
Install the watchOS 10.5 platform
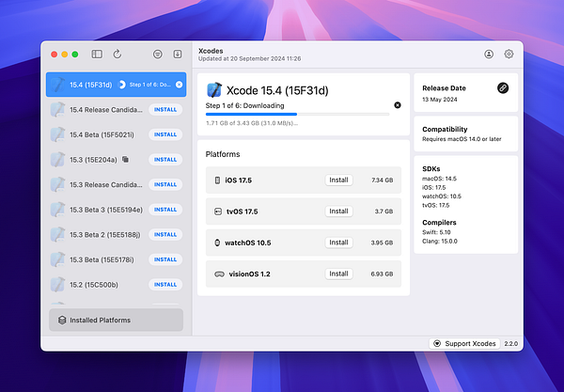coord(338,243)
